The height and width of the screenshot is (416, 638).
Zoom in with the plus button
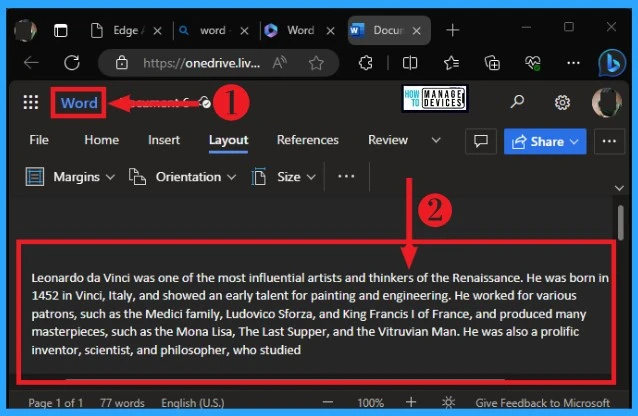[x=411, y=402]
